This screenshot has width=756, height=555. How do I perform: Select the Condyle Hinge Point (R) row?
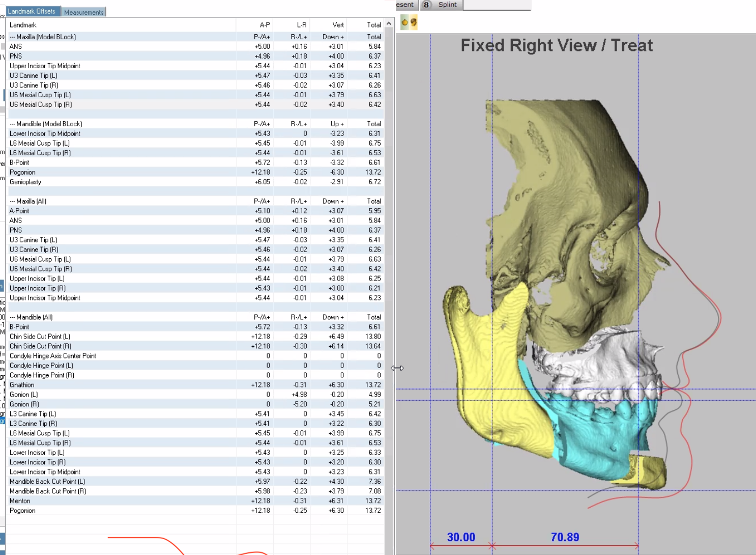point(195,375)
